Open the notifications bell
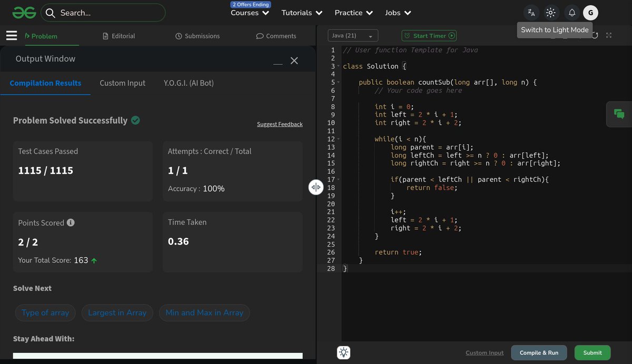This screenshot has width=632, height=364. pos(572,13)
